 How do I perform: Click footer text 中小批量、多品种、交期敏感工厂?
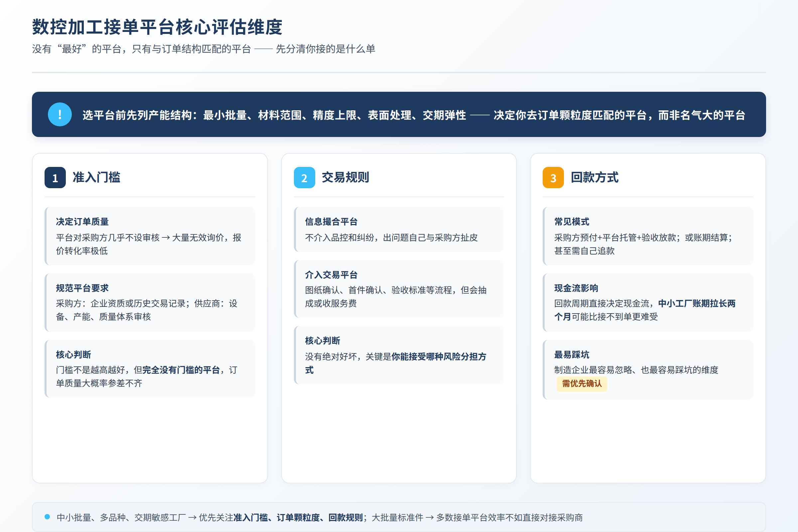121,518
